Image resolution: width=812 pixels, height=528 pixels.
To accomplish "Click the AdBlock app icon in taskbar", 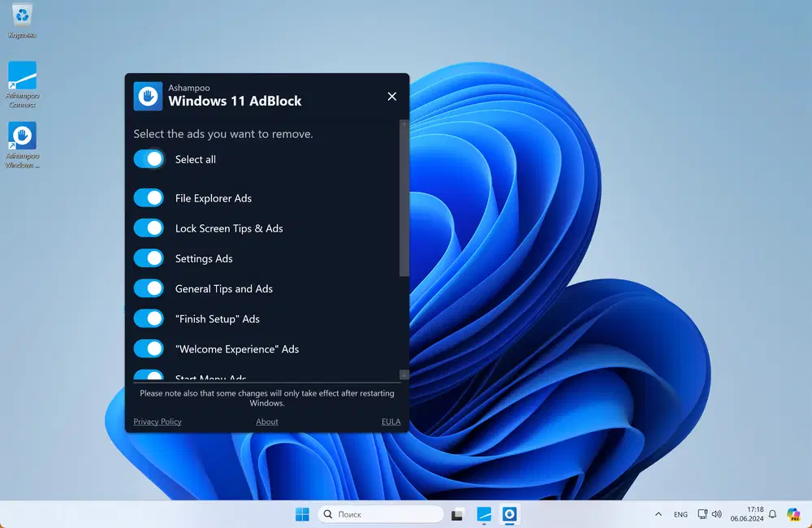I will pyautogui.click(x=510, y=514).
